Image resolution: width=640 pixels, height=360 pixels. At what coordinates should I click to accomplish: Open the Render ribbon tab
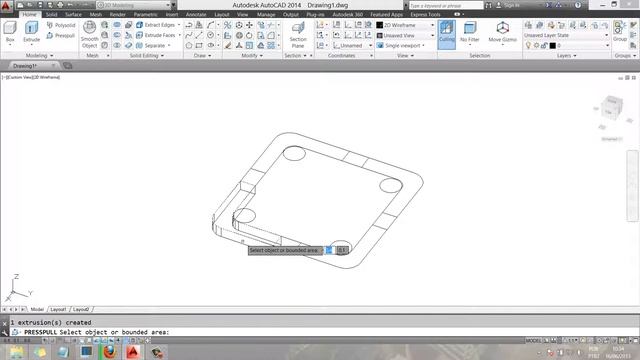(x=118, y=14)
